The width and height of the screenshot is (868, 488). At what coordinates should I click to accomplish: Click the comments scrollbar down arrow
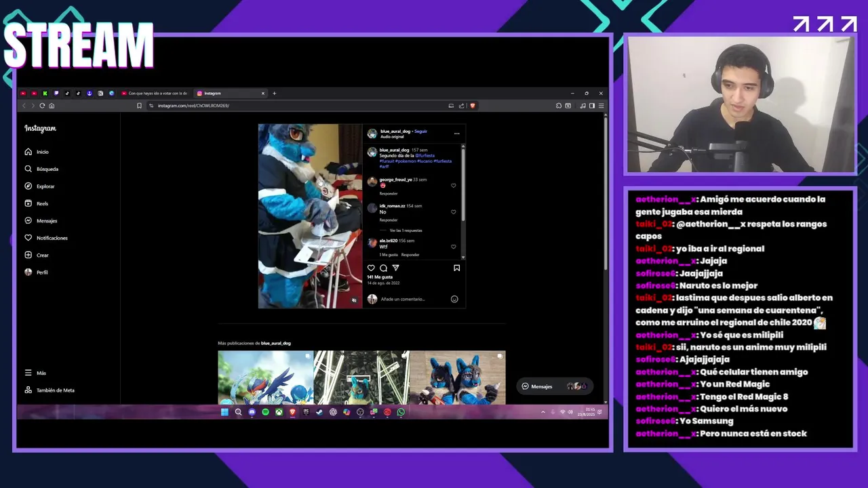[463, 257]
